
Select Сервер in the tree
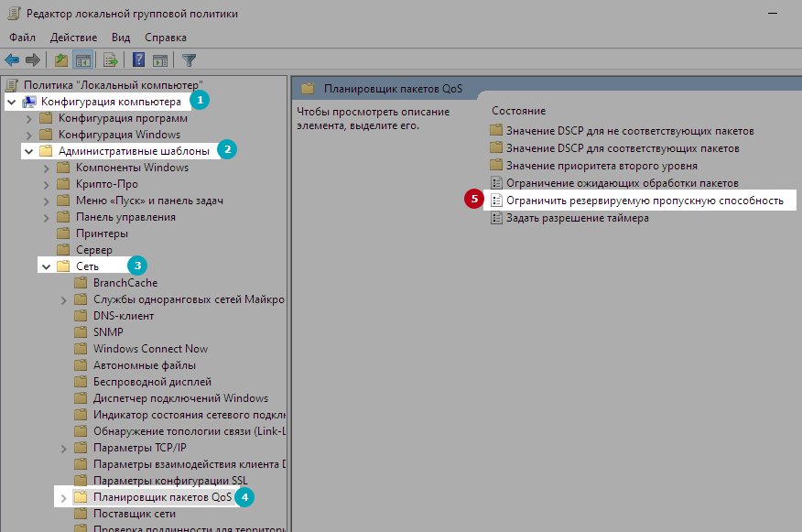point(94,250)
